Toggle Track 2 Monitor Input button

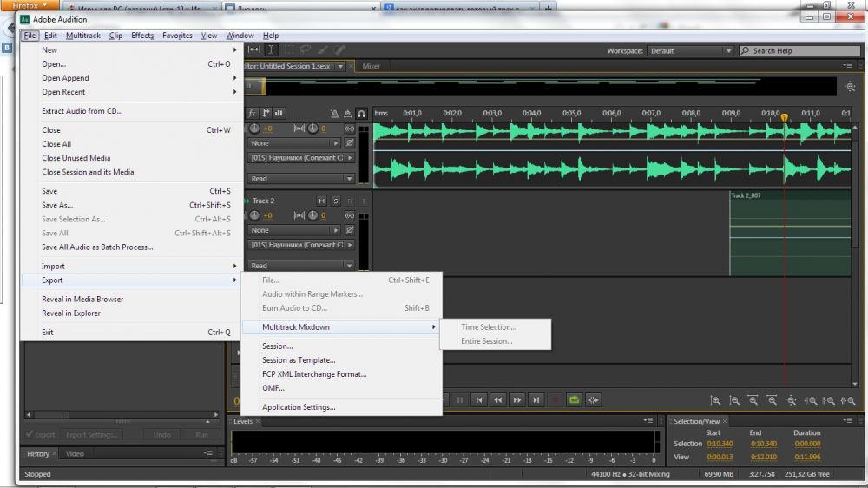tap(363, 201)
